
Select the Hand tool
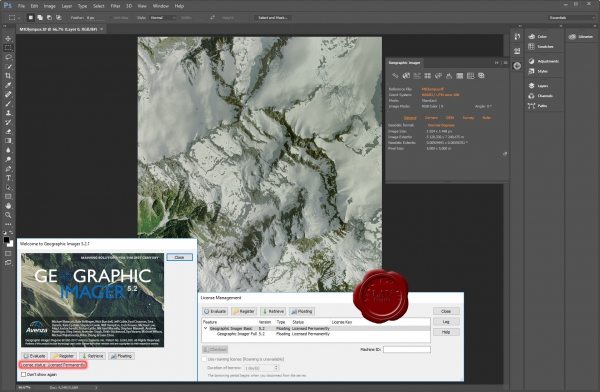click(8, 206)
